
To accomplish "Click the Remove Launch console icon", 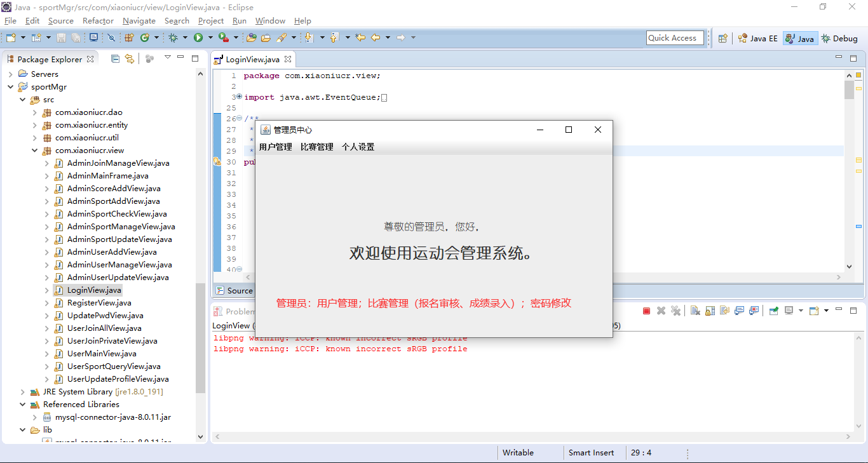I will tap(661, 311).
